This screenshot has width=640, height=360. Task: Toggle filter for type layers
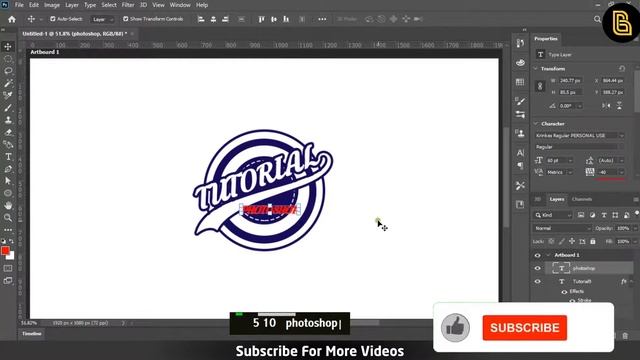[604, 215]
